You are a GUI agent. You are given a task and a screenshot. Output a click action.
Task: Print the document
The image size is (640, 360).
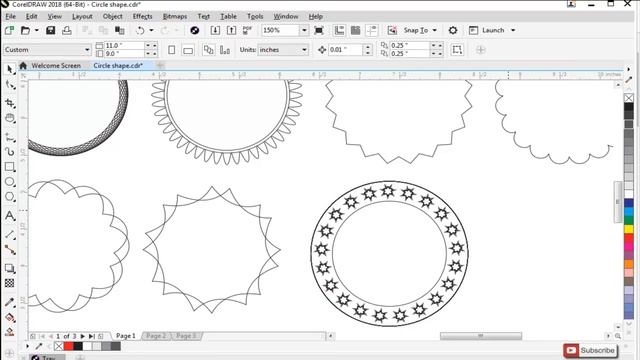pyautogui.click(x=67, y=30)
